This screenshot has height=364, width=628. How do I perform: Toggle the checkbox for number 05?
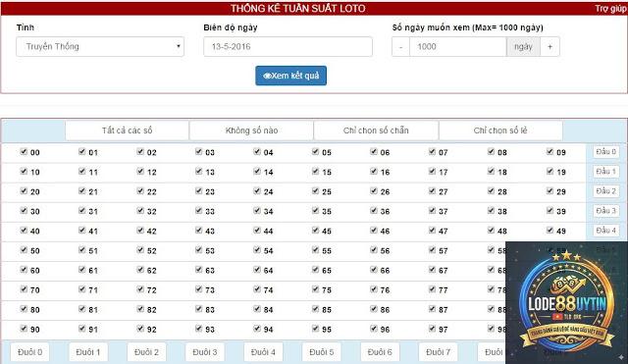click(315, 151)
